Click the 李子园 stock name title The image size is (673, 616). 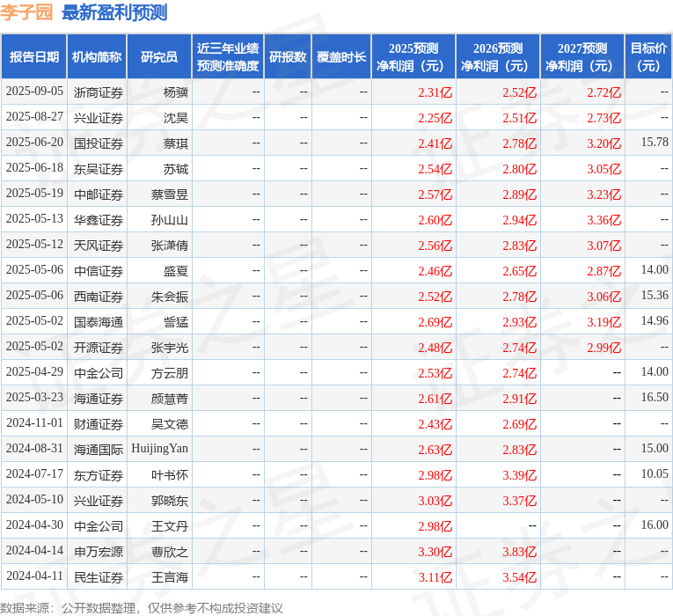click(26, 12)
